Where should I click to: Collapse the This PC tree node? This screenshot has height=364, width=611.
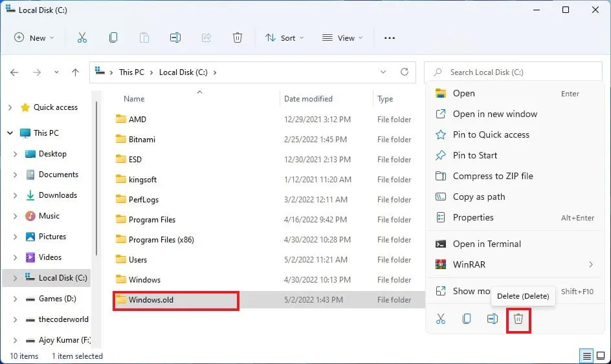10,133
